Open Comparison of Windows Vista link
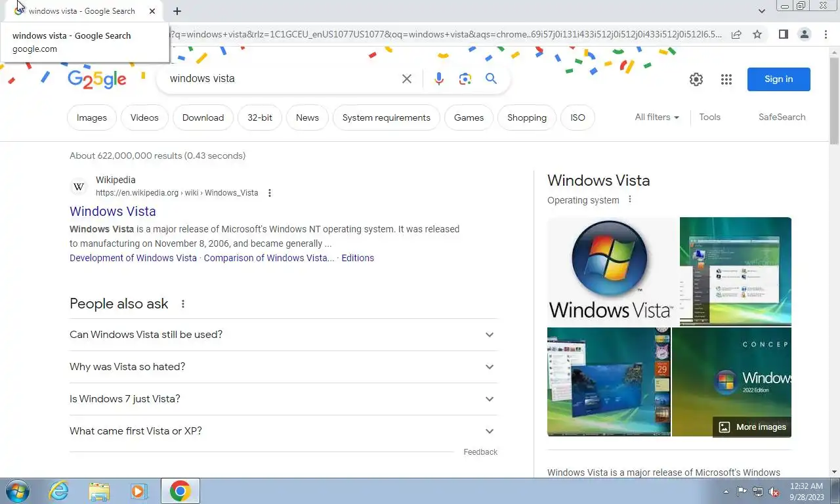This screenshot has height=504, width=840. tap(269, 258)
